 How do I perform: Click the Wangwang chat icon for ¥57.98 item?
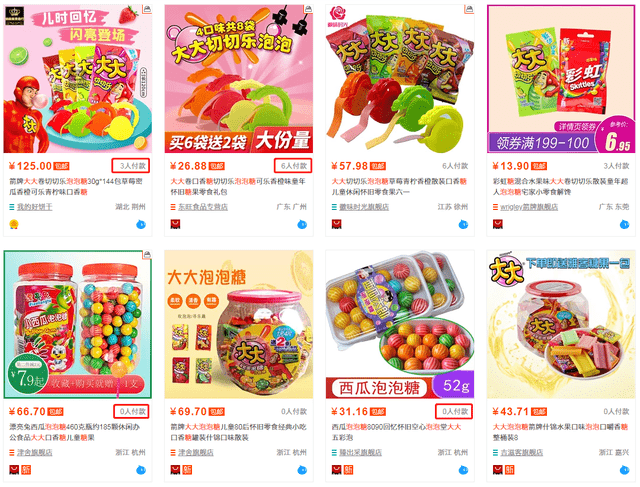point(463,224)
